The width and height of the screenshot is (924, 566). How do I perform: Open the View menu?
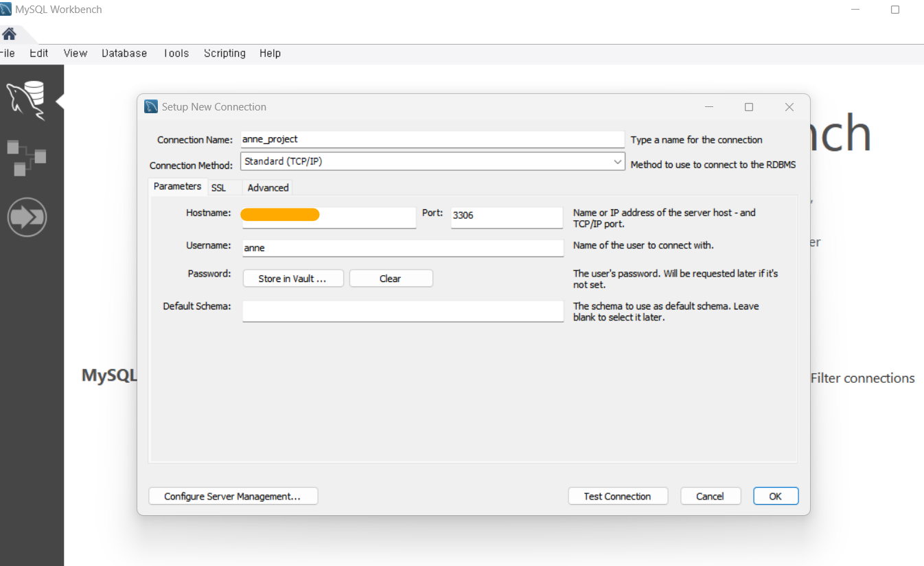(x=76, y=53)
